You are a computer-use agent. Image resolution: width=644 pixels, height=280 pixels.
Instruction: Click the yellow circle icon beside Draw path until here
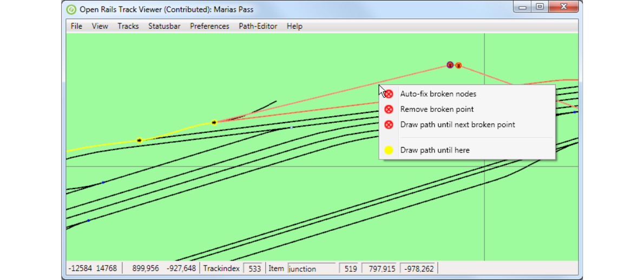389,150
